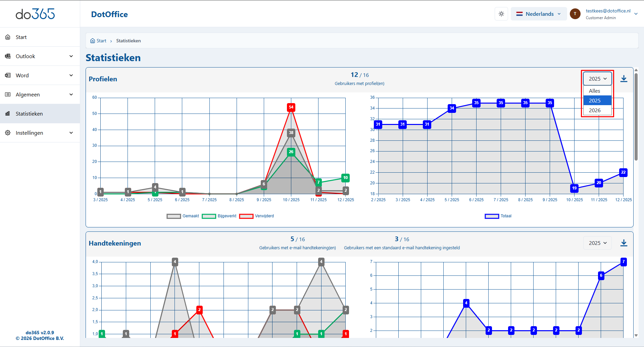
Task: Click the user avatar circle
Action: [x=575, y=14]
